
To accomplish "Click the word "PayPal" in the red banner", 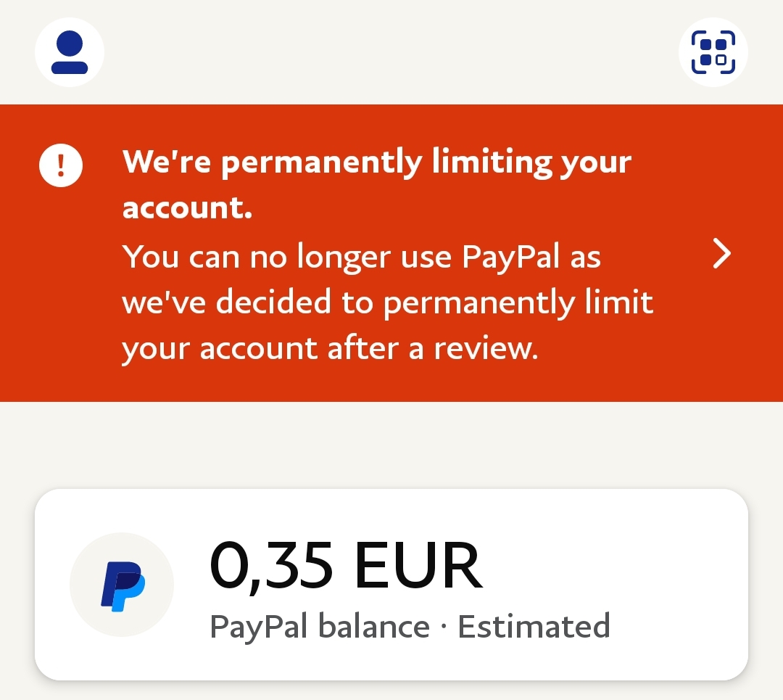I will pos(510,256).
